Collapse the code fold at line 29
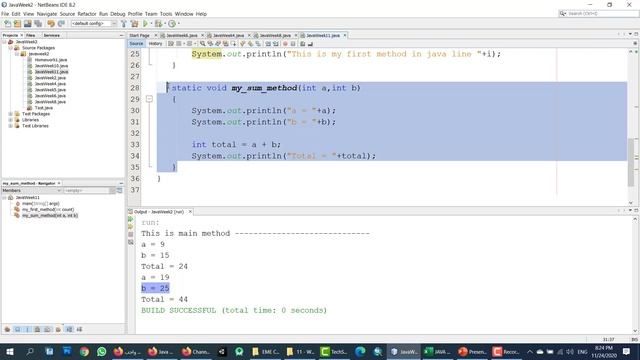The width and height of the screenshot is (640, 360). 149,99
